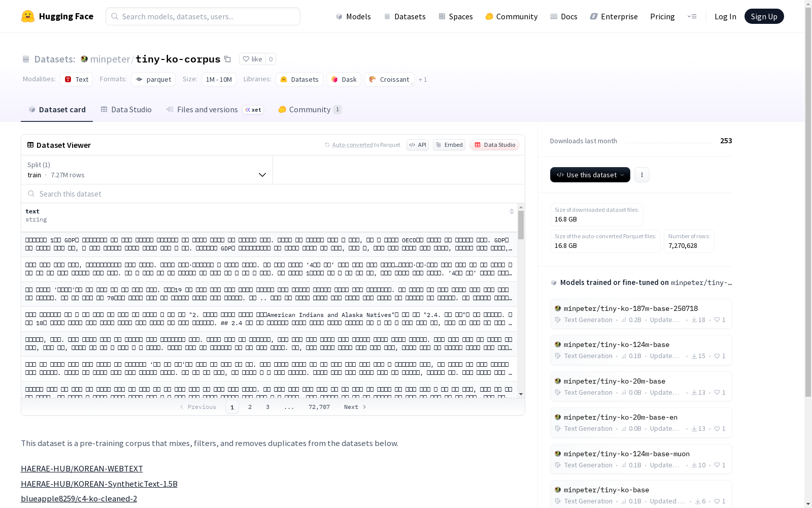Expand the Split train dropdown
The width and height of the screenshot is (812, 508).
[147, 170]
